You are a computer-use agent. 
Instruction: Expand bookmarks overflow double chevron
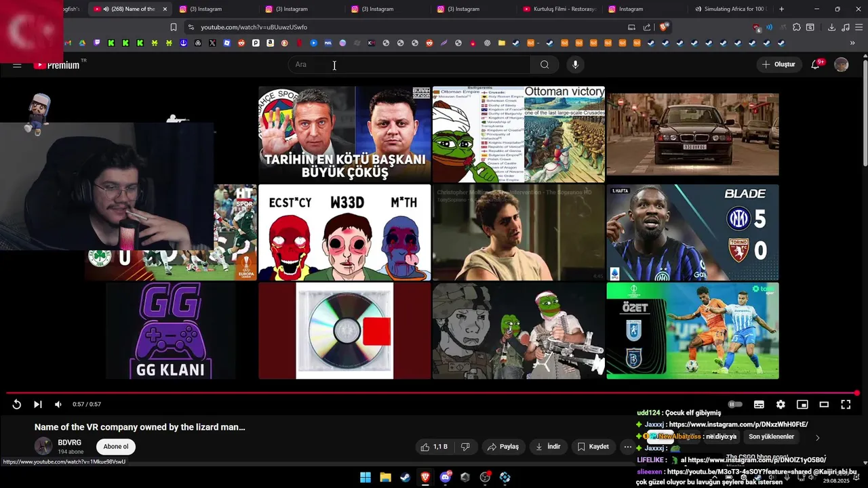pyautogui.click(x=852, y=43)
